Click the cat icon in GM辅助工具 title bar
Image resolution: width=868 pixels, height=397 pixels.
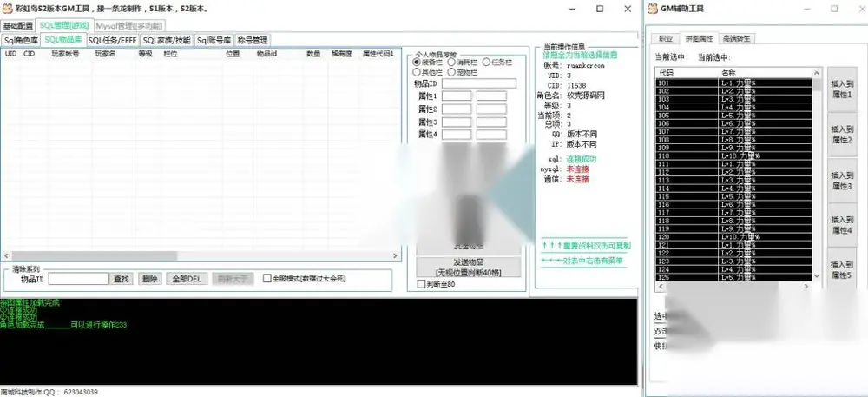653,9
